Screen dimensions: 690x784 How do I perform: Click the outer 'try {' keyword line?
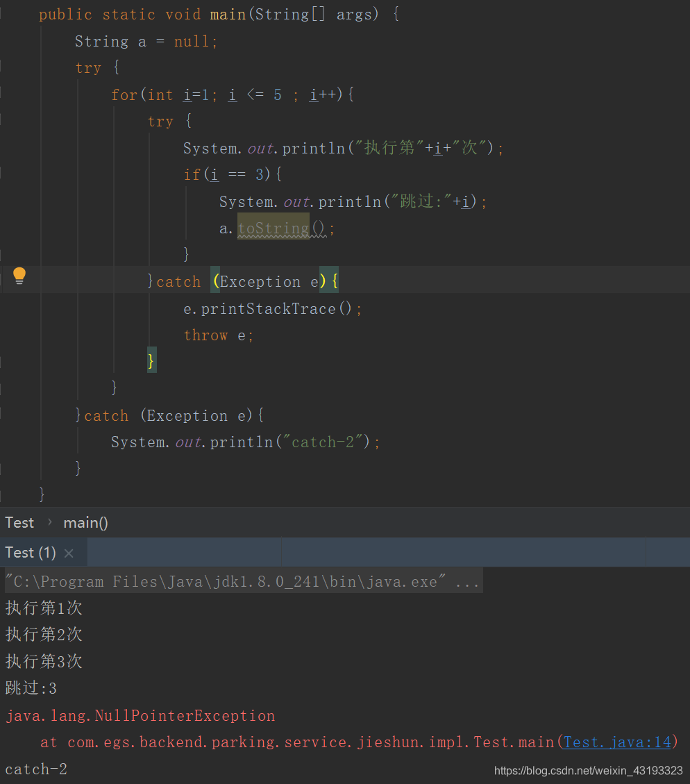click(97, 67)
